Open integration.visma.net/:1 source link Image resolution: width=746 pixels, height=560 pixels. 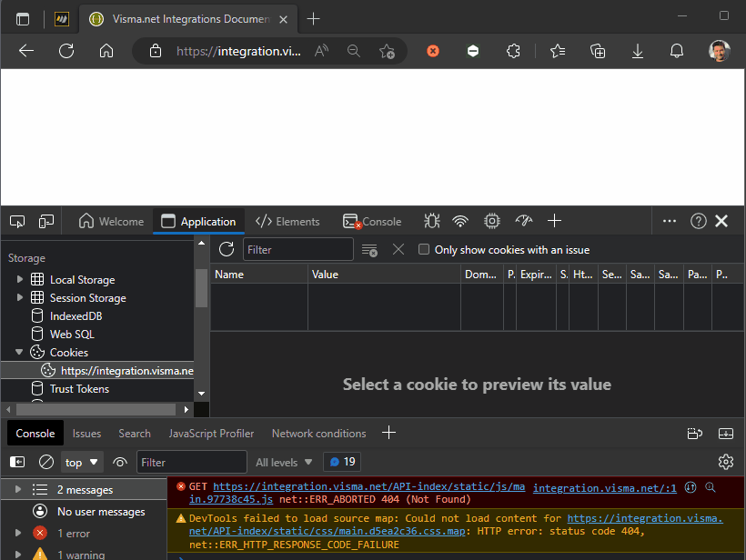coord(605,488)
